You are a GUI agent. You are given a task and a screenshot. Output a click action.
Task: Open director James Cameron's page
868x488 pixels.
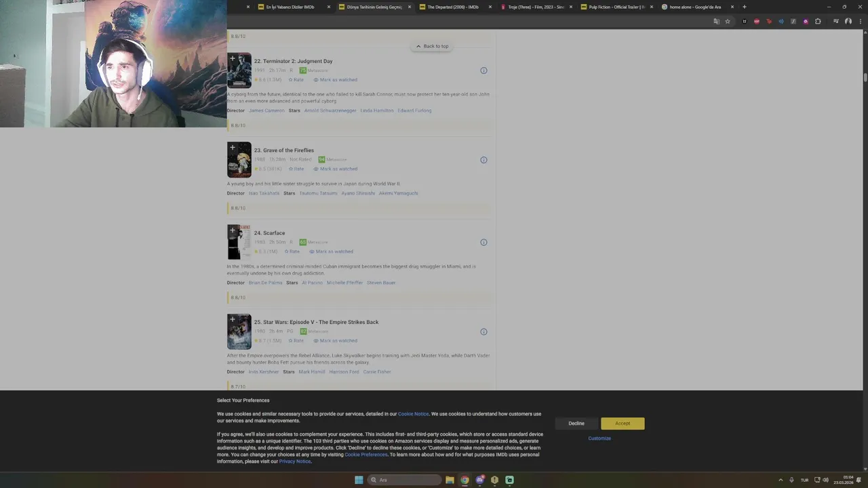[x=267, y=110]
